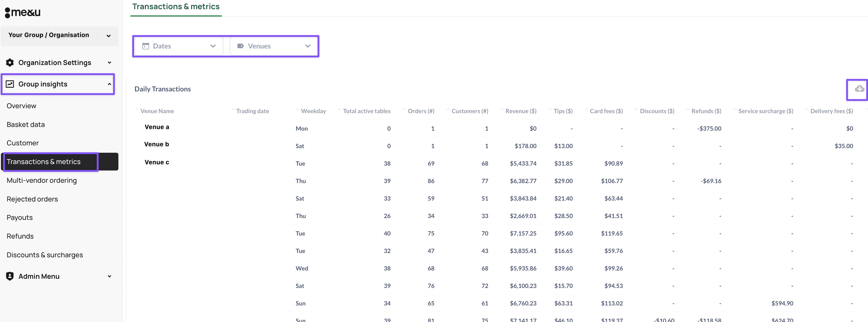Open Basket data in sidebar

[x=25, y=125]
